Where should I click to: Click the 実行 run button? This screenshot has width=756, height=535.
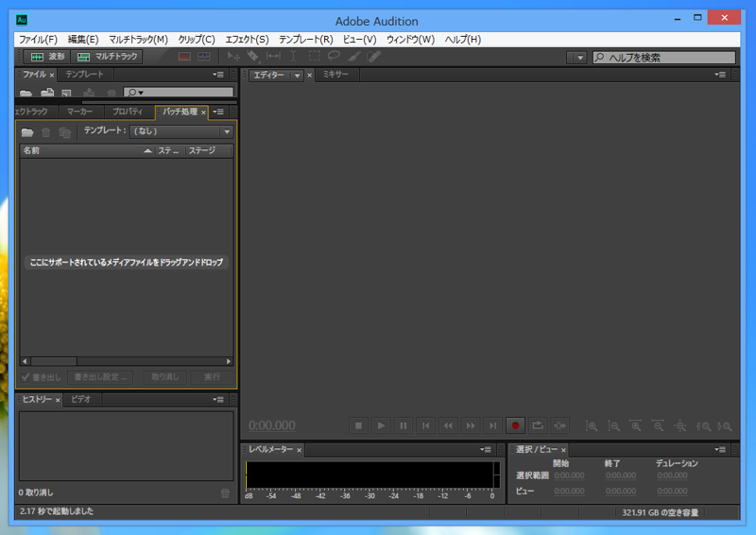212,377
